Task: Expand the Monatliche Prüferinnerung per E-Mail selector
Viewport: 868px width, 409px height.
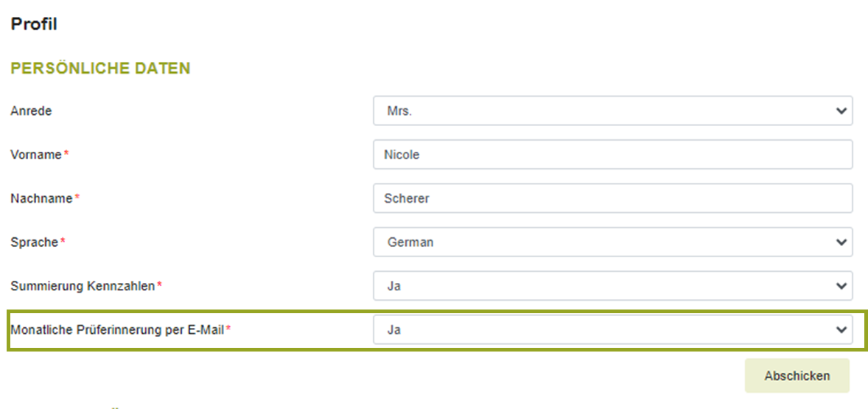Action: tap(612, 330)
